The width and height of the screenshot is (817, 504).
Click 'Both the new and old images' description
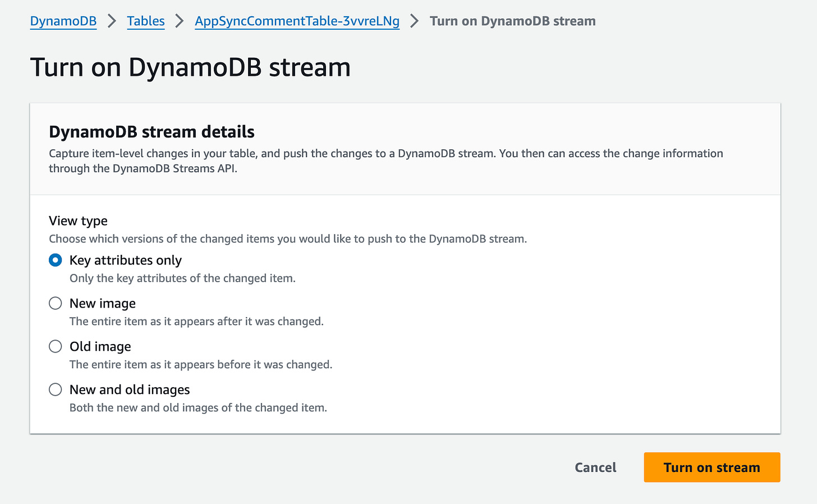tap(198, 408)
